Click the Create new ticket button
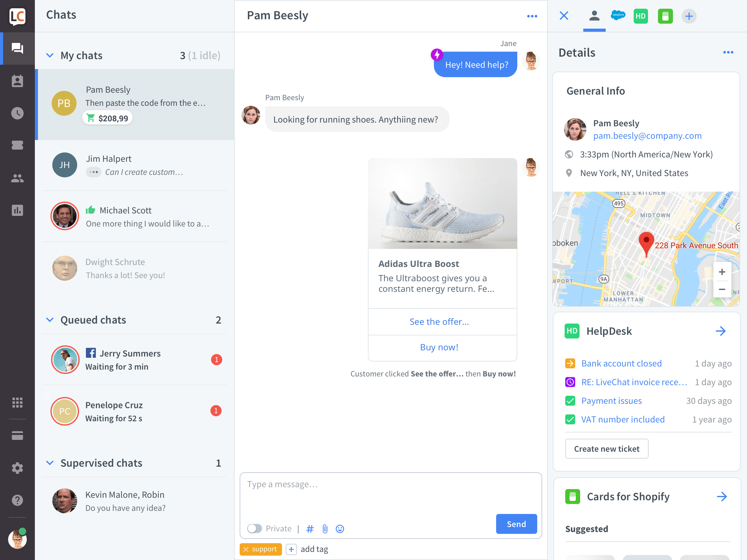747x560 pixels. point(606,449)
